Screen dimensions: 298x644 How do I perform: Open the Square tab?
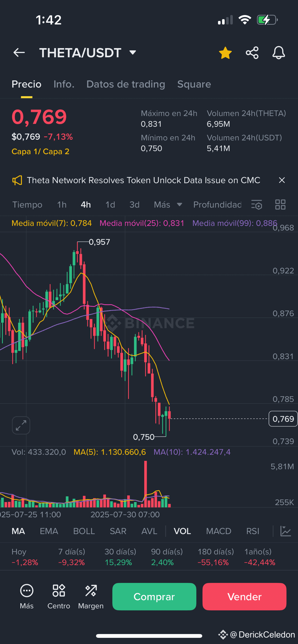tap(194, 84)
